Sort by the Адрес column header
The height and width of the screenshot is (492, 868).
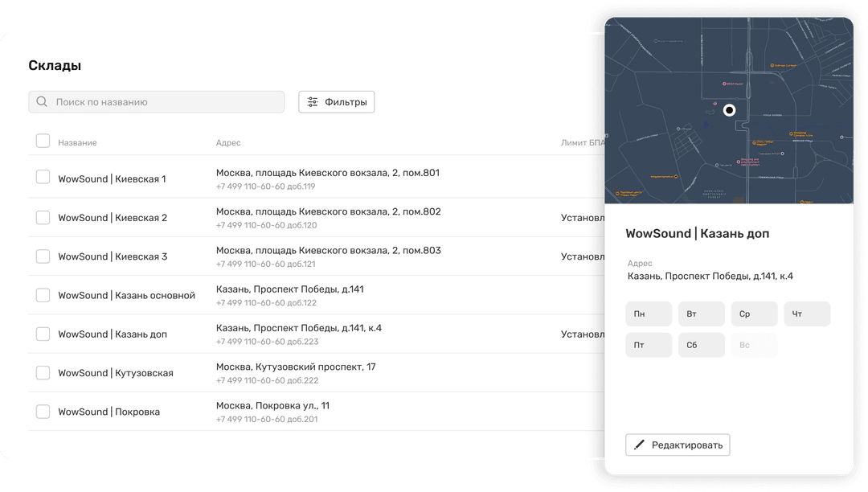point(228,143)
